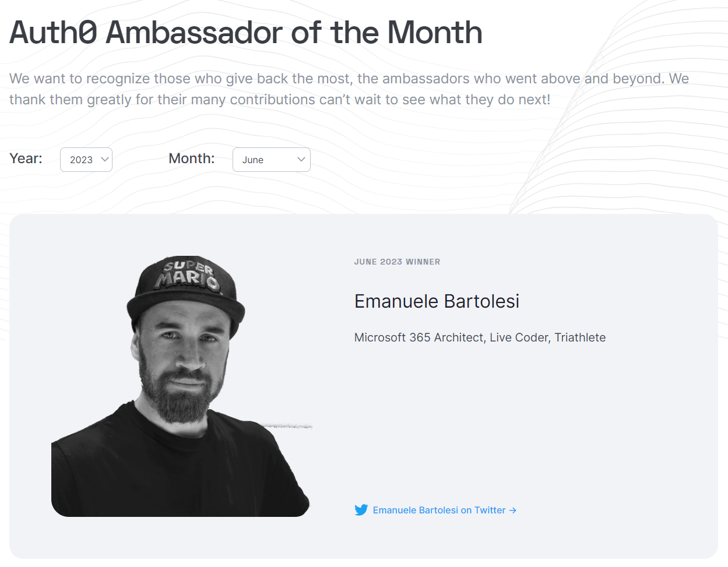Screen dimensions: 728x567
Task: Click the chevron arrow in Year selector
Action: 105,159
